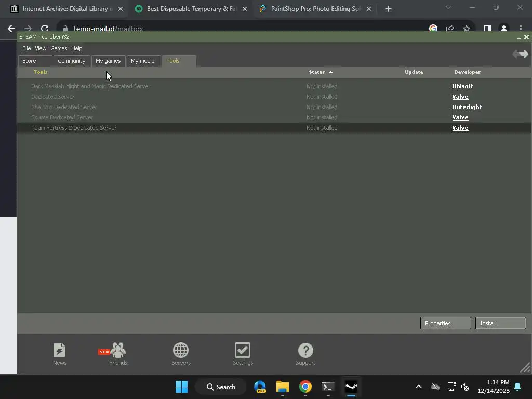Viewport: 532px width, 399px height.
Task: Open the Help menu in Steam
Action: tap(77, 48)
